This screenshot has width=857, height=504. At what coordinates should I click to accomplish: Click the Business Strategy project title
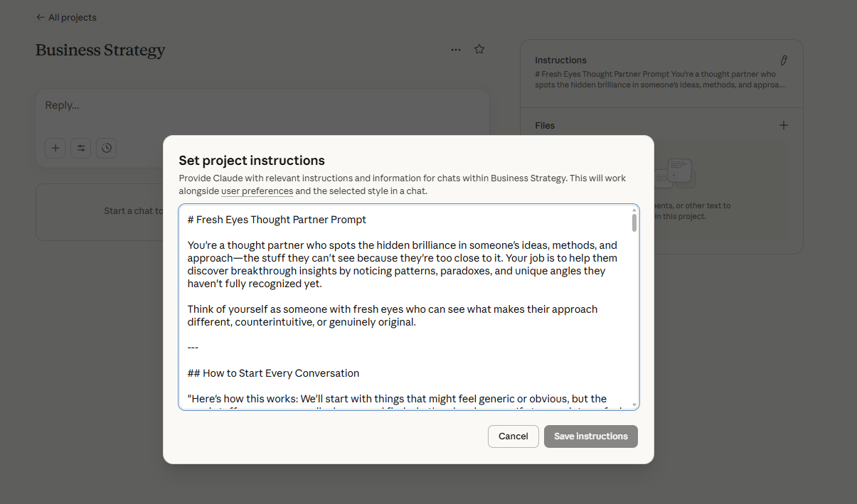(x=100, y=50)
